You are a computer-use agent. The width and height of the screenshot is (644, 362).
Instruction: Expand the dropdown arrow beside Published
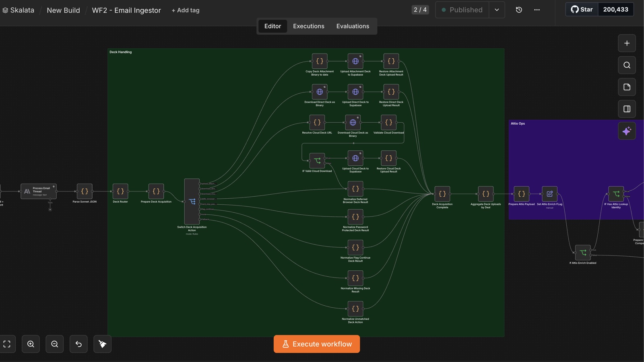[x=497, y=10]
